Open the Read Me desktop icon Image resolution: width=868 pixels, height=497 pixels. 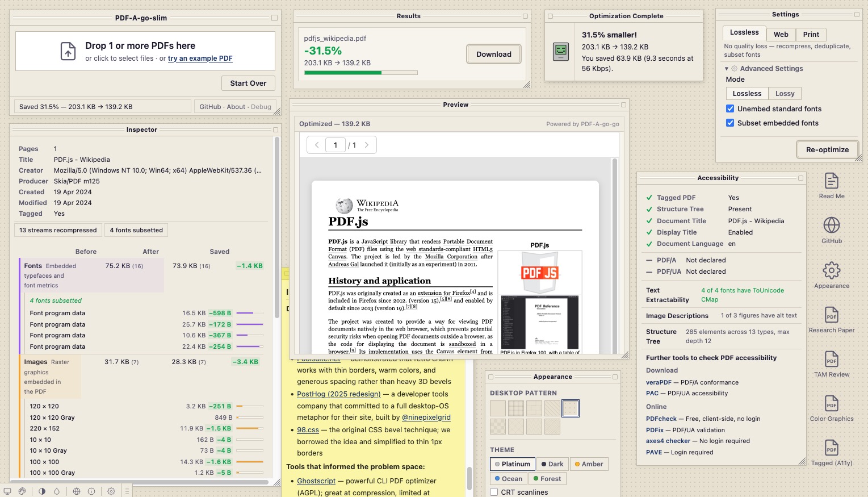[832, 186]
